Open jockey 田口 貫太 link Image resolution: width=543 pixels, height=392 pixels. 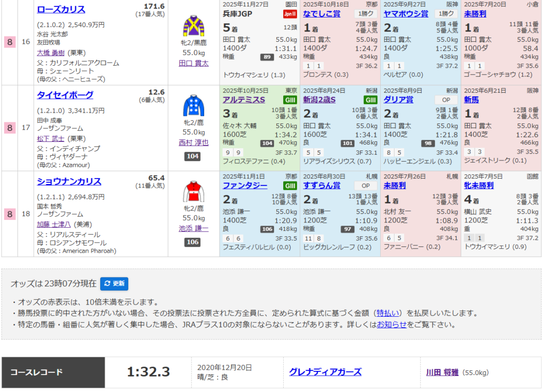pyautogui.click(x=194, y=63)
